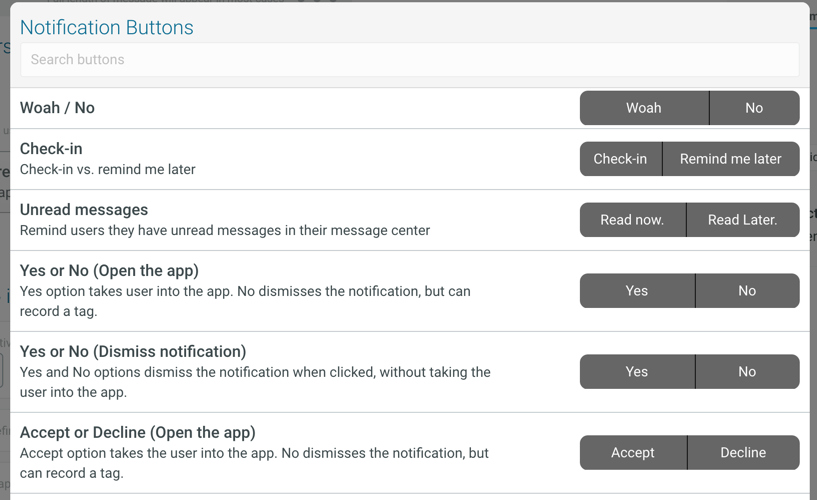This screenshot has width=817, height=500.
Task: Select the Woah button
Action: [645, 108]
